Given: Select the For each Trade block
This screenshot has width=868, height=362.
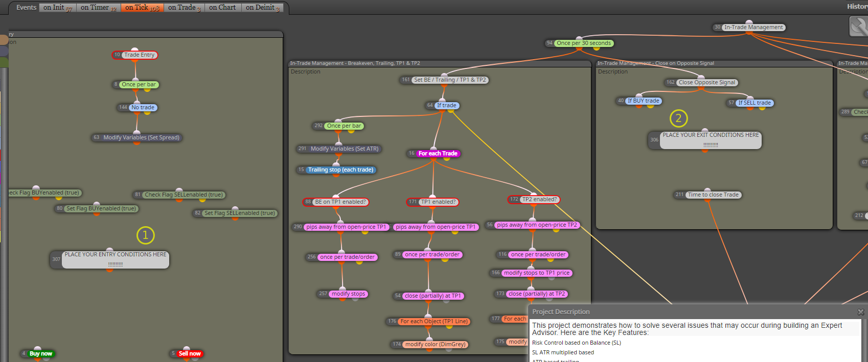Looking at the screenshot, I should coord(438,153).
